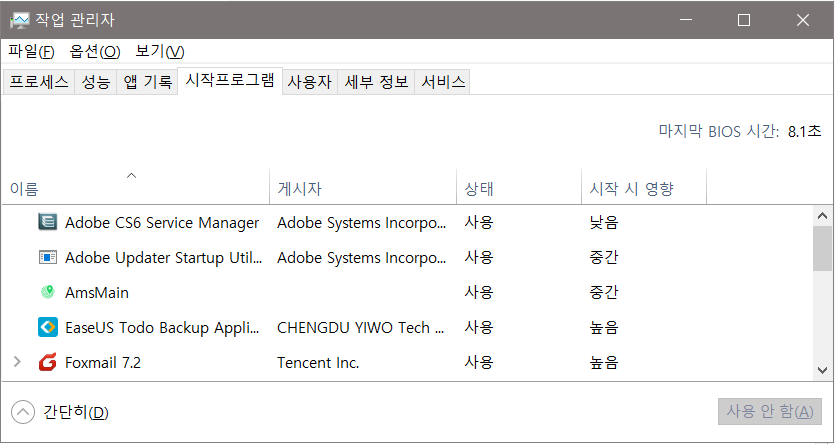Image resolution: width=835 pixels, height=444 pixels.
Task: Select the 시작프로그램 tab
Action: click(230, 80)
